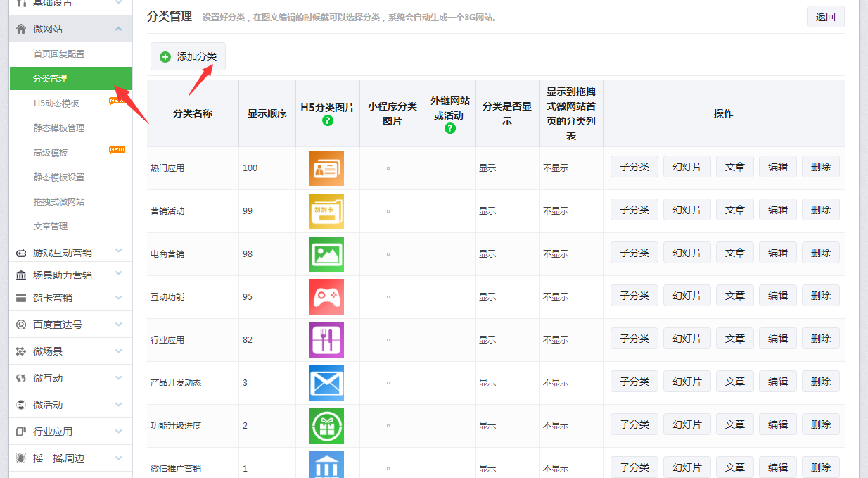Click the 行业应用 purple cutlery icon
868x478 pixels.
[x=326, y=339]
